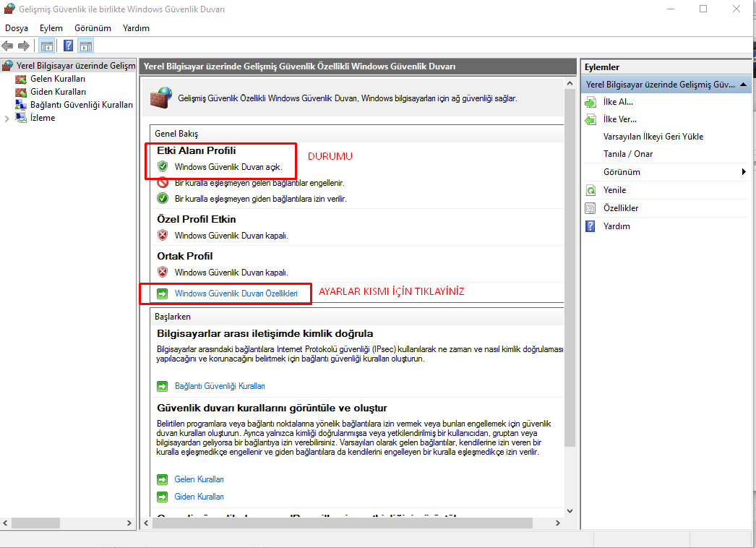Image resolution: width=756 pixels, height=548 pixels.
Task: Click Yenile in the actions pane
Action: click(614, 190)
